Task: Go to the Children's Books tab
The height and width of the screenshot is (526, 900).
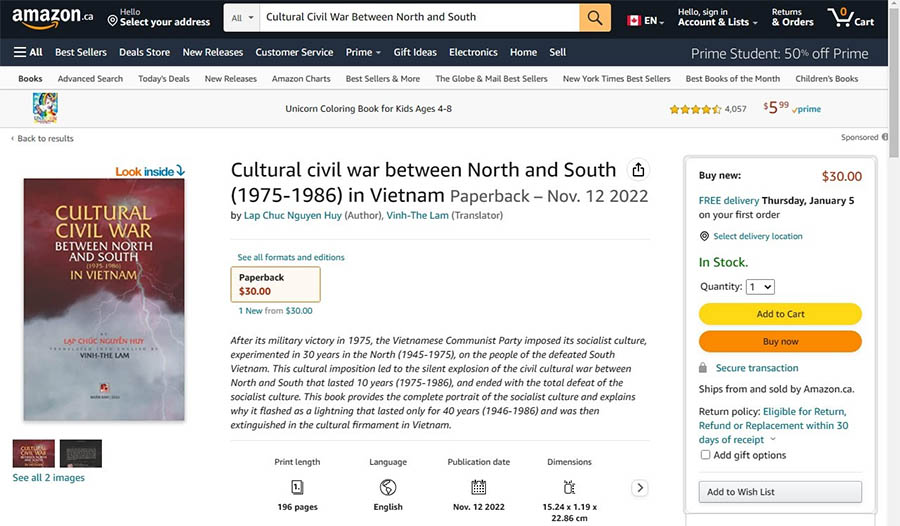Action: pyautogui.click(x=826, y=79)
